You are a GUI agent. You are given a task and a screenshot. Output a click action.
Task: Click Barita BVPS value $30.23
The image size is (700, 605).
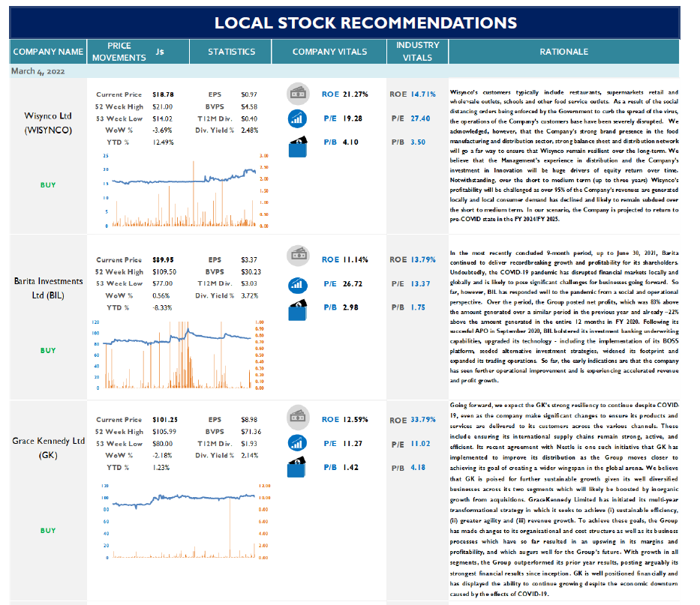pos(251,271)
